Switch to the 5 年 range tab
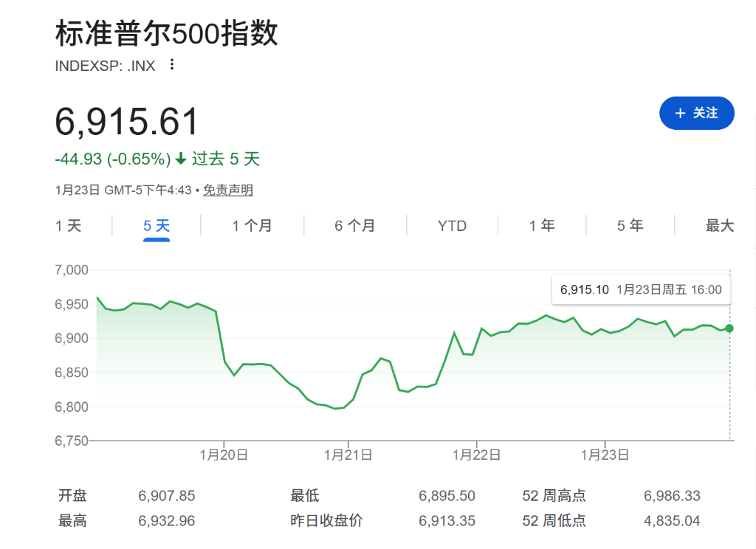The width and height of the screenshot is (756, 549). tap(630, 226)
